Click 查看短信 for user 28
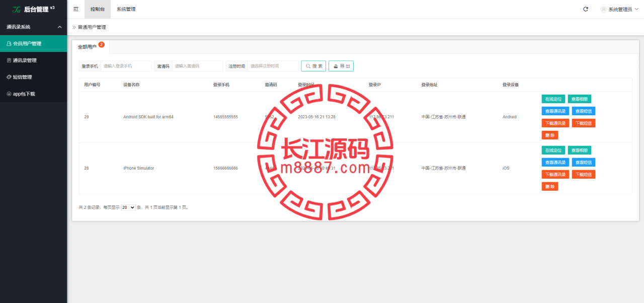This screenshot has height=303, width=644. point(584,162)
